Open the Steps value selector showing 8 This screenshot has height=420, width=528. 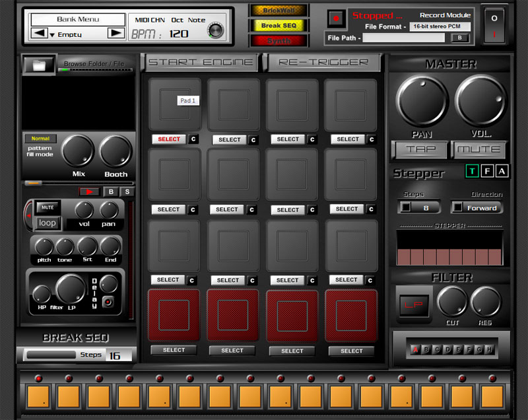(418, 207)
